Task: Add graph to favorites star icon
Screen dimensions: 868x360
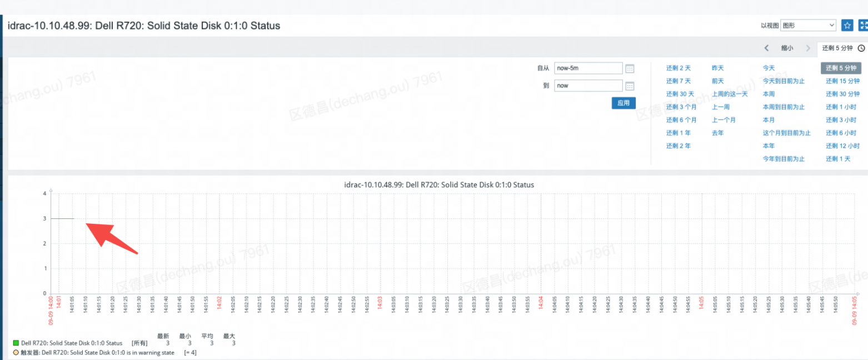Action: pos(847,25)
